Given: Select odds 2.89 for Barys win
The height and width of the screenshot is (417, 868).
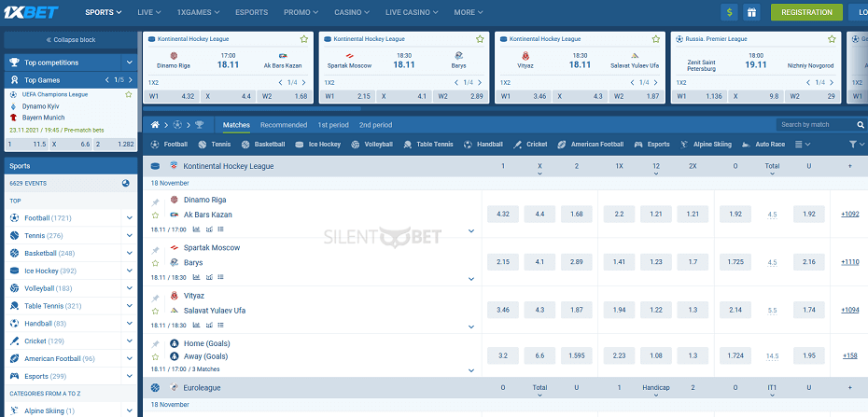Looking at the screenshot, I should pos(576,262).
